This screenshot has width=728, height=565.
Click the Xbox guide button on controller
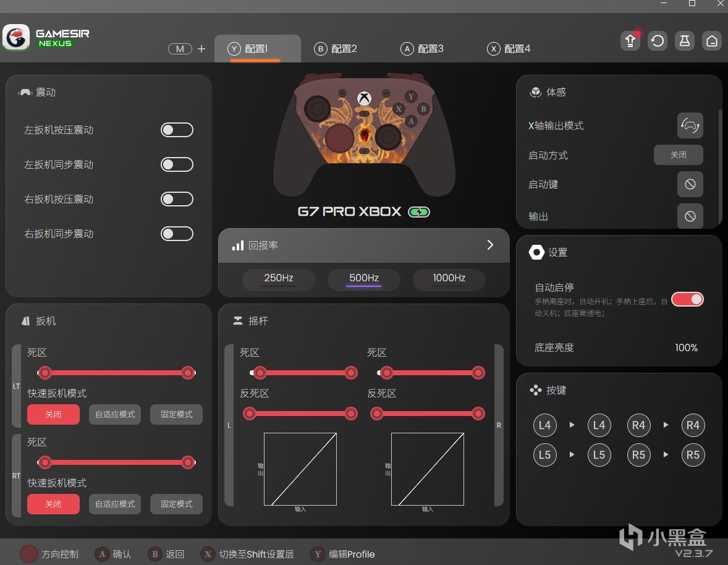pyautogui.click(x=365, y=98)
